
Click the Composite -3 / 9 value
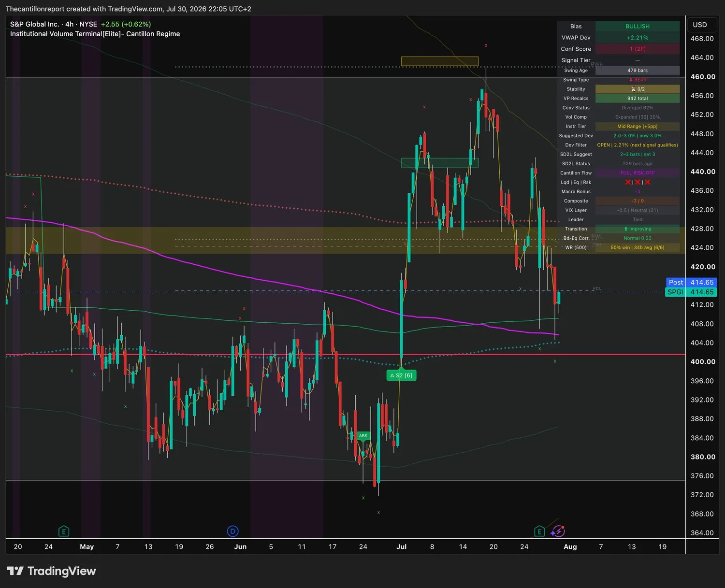point(638,201)
